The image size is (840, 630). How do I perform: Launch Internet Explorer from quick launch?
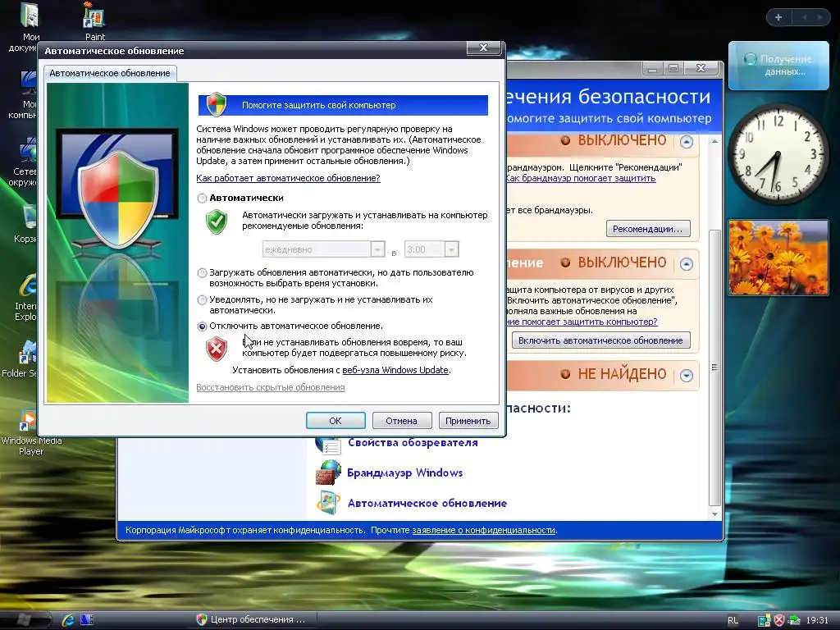click(x=68, y=620)
